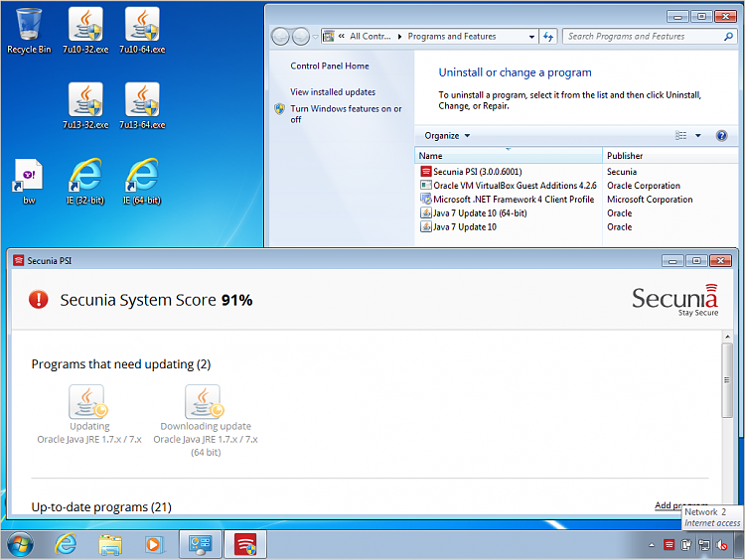The image size is (745, 560).
Task: Click the Secunia PSI row icon
Action: tap(426, 172)
